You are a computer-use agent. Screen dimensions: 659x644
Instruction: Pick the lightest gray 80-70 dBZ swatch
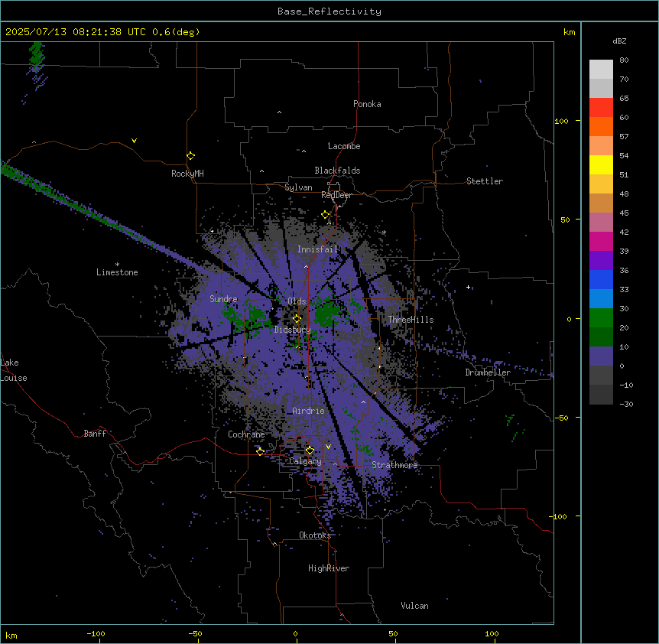click(x=601, y=70)
